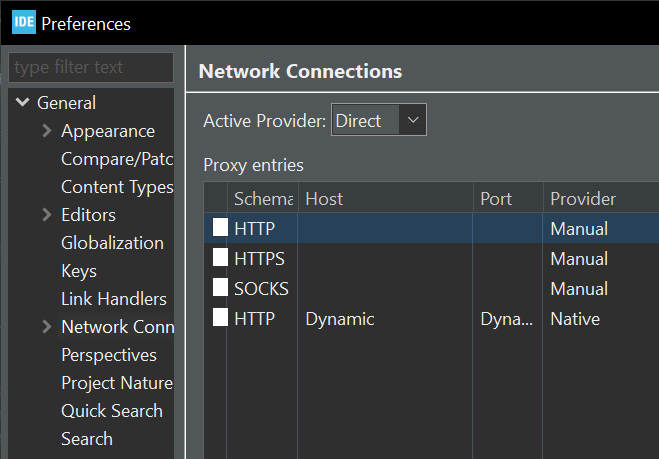Expand the Appearance tree node
Screen dimensions: 659x459
click(46, 131)
